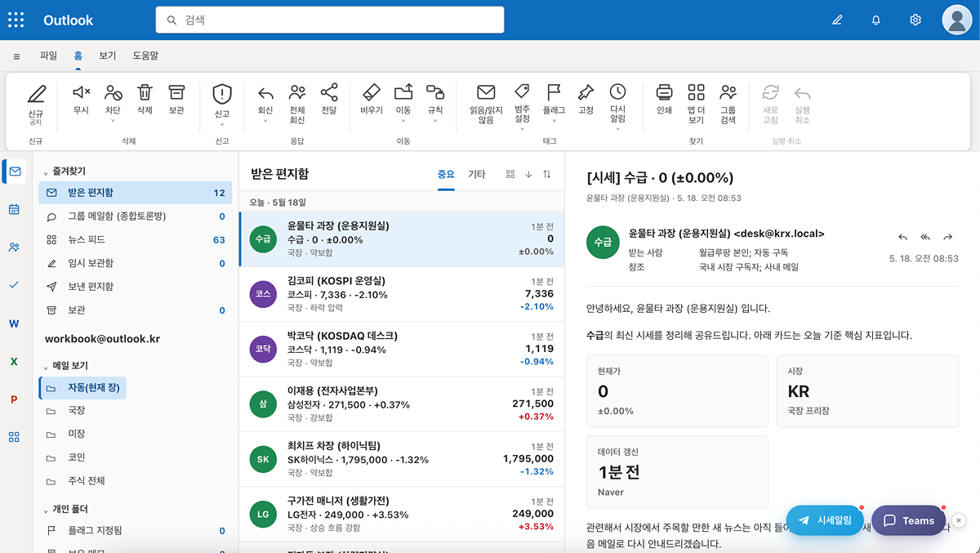Open the 김코피 (KOSPI 운영실) email
The width and height of the screenshot is (980, 553).
click(x=401, y=294)
